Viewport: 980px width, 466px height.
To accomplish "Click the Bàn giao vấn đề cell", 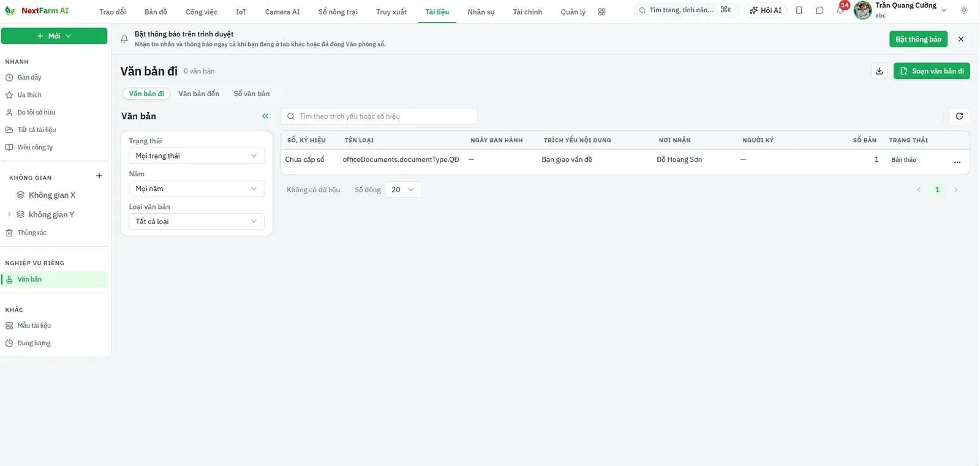I will 567,160.
